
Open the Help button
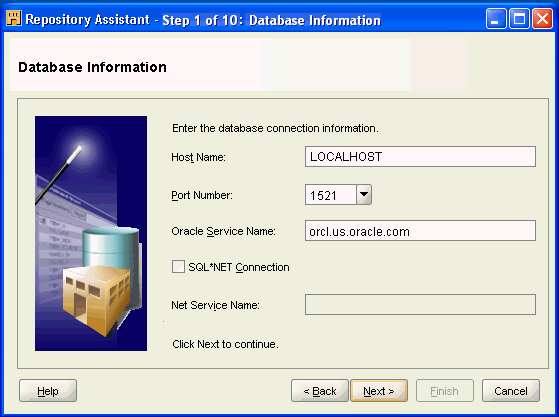pyautogui.click(x=48, y=391)
